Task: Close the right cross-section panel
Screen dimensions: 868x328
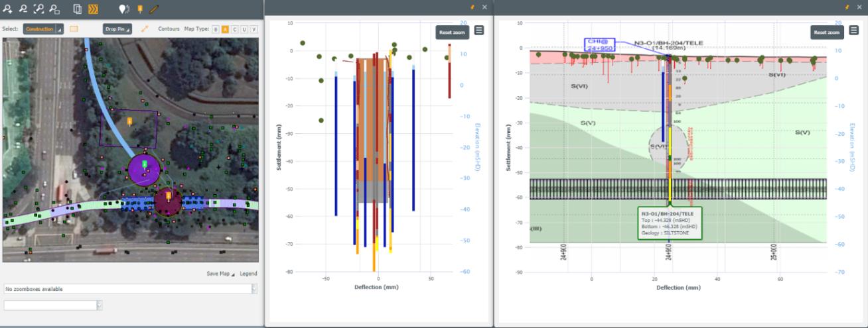Action: click(859, 7)
